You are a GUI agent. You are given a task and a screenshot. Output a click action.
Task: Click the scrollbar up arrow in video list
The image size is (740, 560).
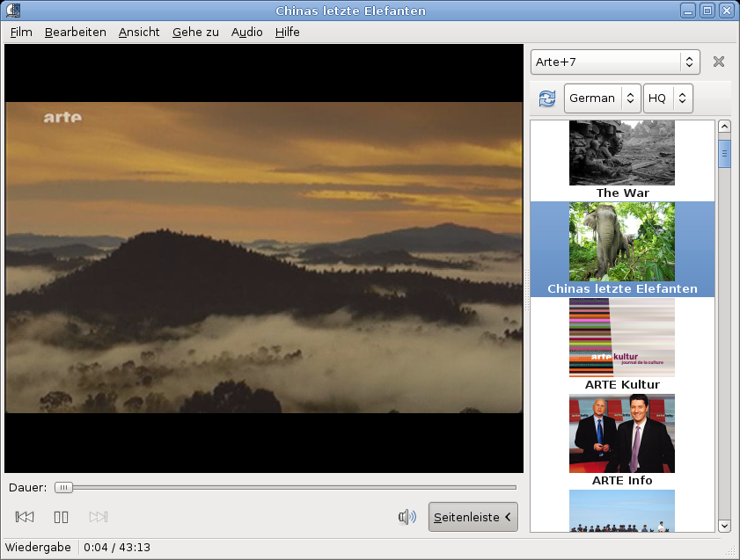[x=724, y=127]
